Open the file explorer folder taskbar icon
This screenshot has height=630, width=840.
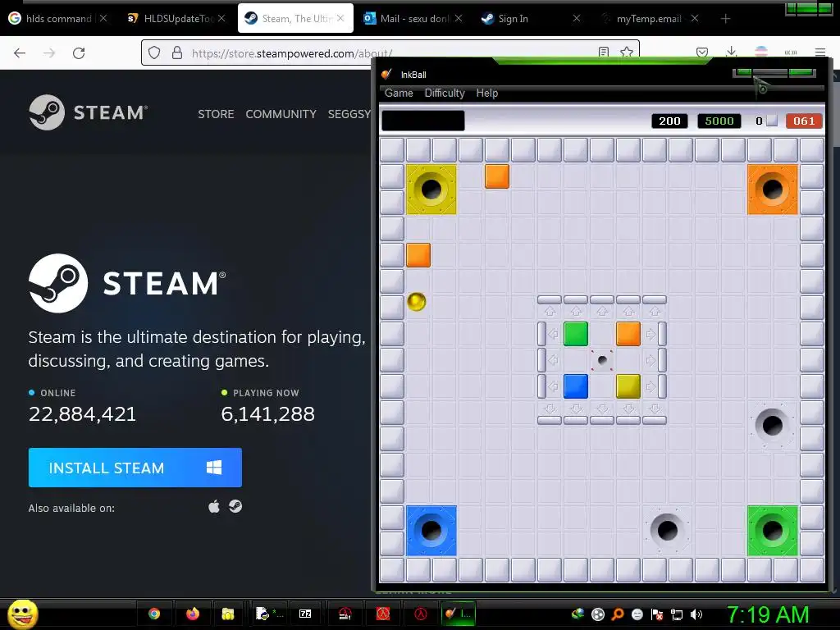click(x=228, y=614)
